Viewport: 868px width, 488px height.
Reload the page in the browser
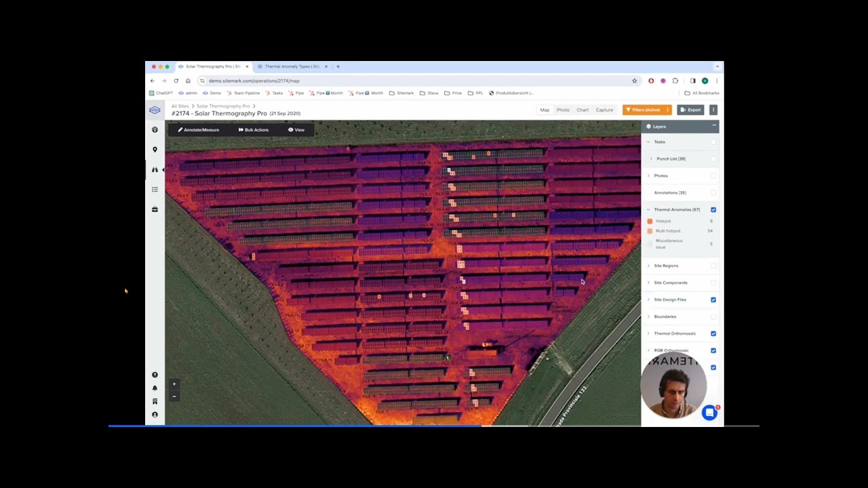176,81
